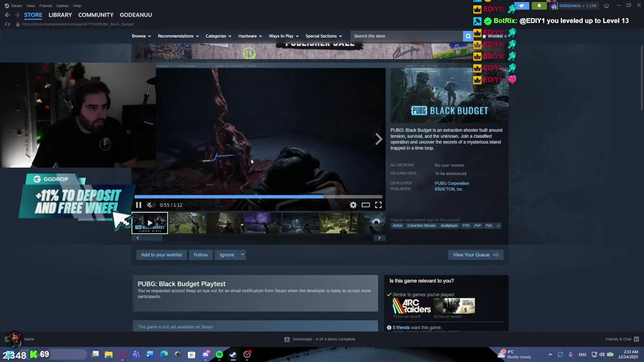Click the store search magnifier button
Viewport: 644px width, 362px height.
pyautogui.click(x=468, y=36)
